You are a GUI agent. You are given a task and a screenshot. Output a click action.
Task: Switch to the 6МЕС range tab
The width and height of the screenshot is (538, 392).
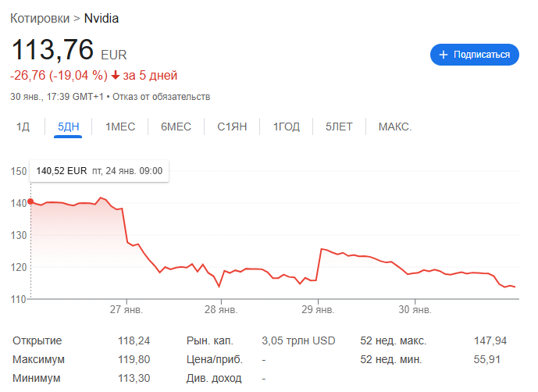pyautogui.click(x=176, y=127)
